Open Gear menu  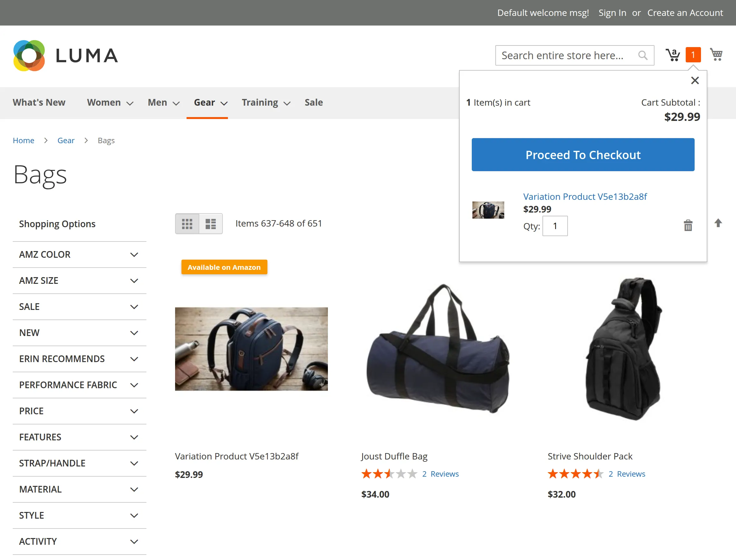click(x=211, y=102)
